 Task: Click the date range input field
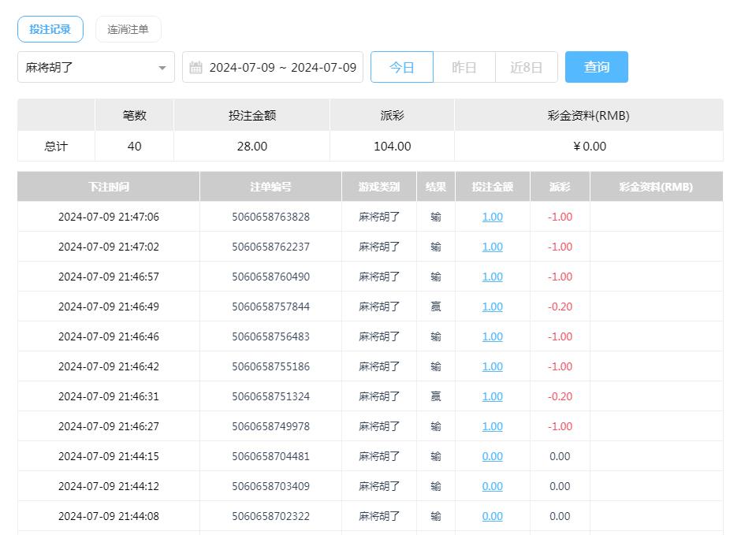tap(276, 67)
